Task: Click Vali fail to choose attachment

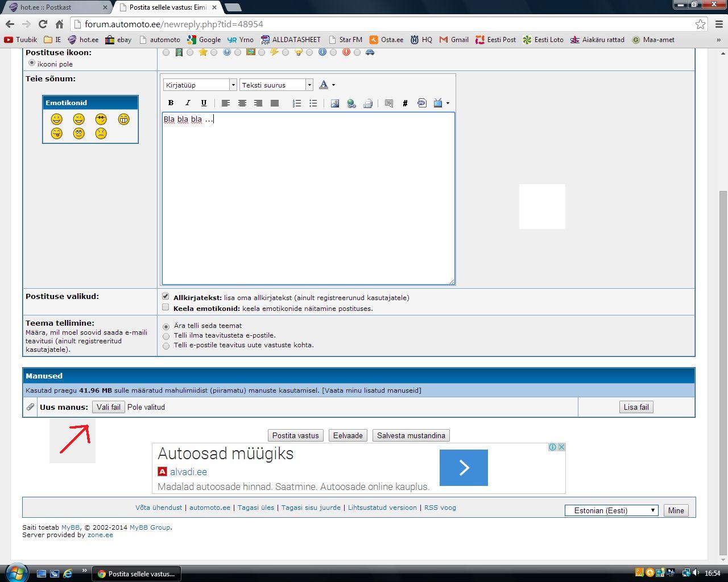Action: click(x=108, y=407)
